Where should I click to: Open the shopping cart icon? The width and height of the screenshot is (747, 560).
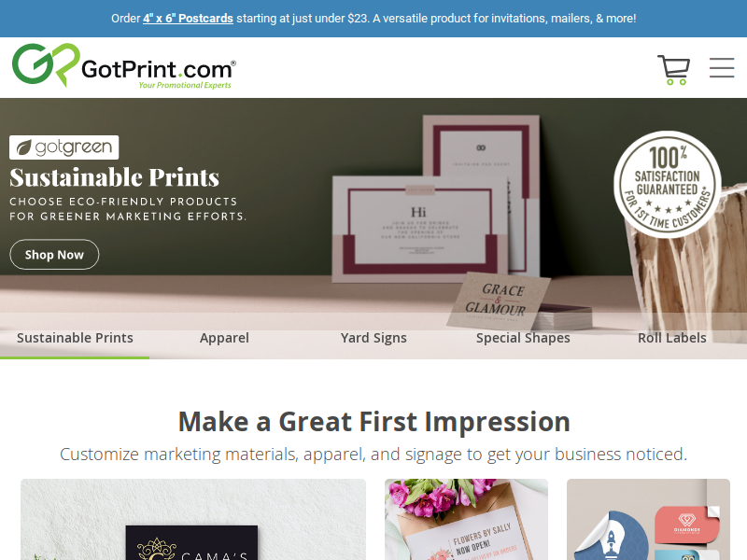pyautogui.click(x=673, y=70)
